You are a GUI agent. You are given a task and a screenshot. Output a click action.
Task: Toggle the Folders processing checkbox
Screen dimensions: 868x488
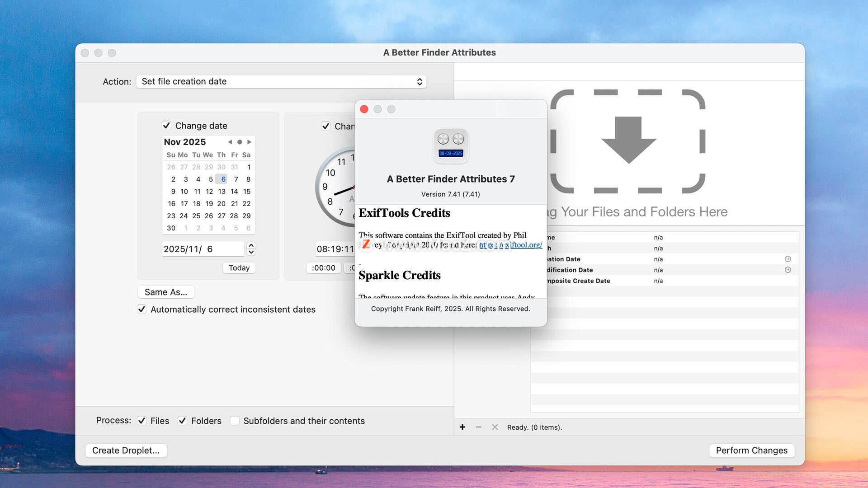(x=182, y=421)
